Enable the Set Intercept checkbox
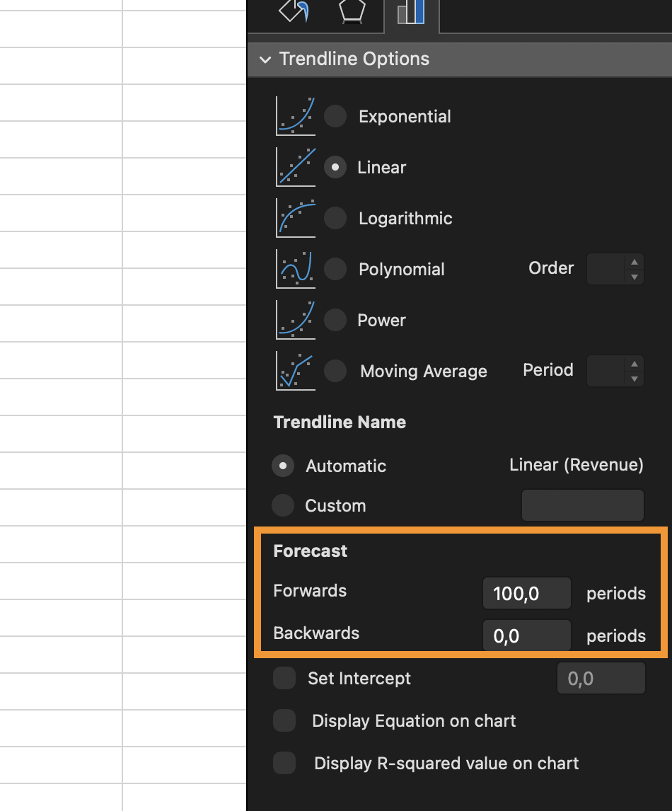This screenshot has width=672, height=811. pos(284,678)
